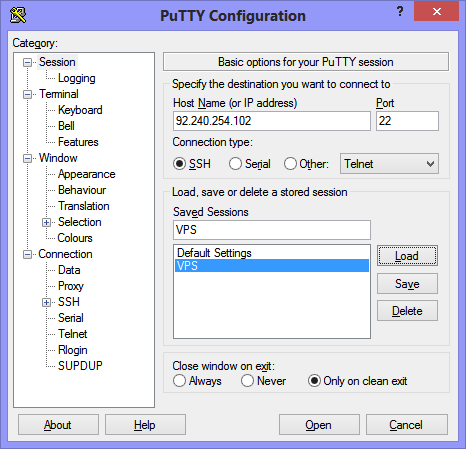The image size is (466, 449).
Task: Open the SSH category in tree
Action: (x=69, y=302)
